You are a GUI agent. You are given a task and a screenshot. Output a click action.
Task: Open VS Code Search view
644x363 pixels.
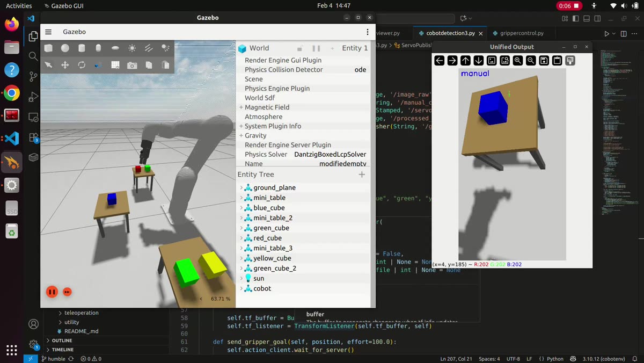click(33, 56)
